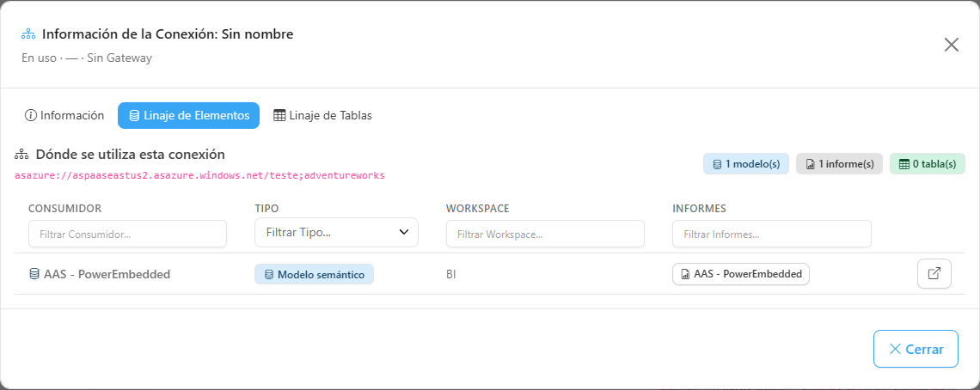Click the status text En uso Sin Gateway
This screenshot has width=980, height=390.
[x=87, y=58]
